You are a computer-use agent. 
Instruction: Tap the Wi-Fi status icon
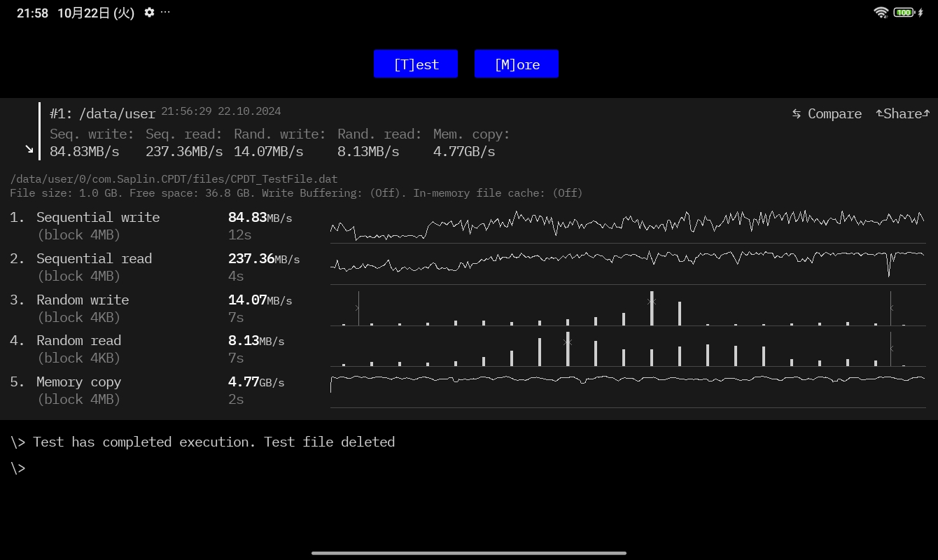click(x=881, y=13)
